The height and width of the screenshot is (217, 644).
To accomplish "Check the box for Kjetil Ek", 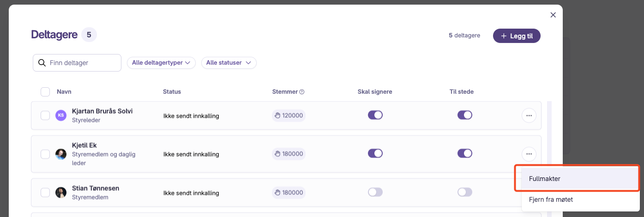I will (x=45, y=154).
